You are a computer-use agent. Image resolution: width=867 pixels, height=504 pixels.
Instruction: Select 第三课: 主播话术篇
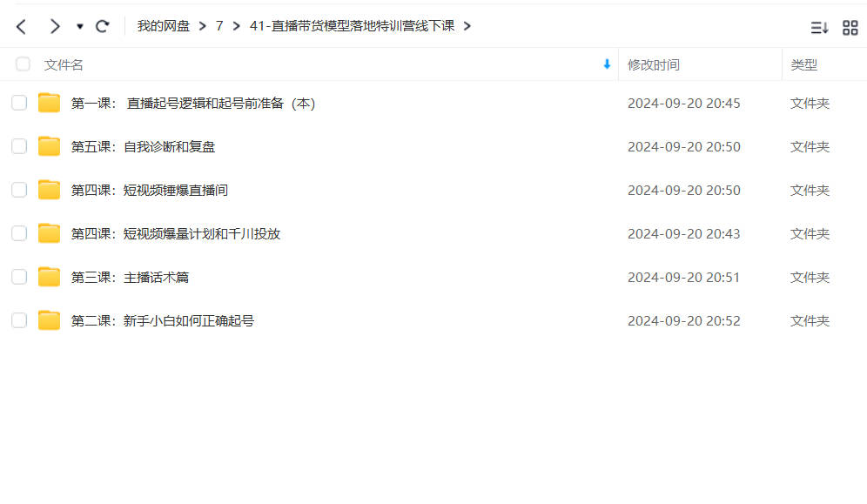point(130,277)
